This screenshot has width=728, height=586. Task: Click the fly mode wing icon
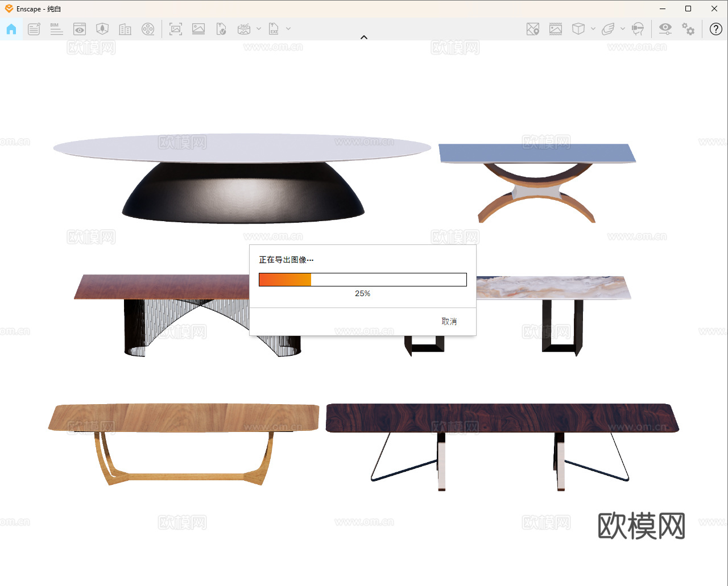click(x=608, y=29)
